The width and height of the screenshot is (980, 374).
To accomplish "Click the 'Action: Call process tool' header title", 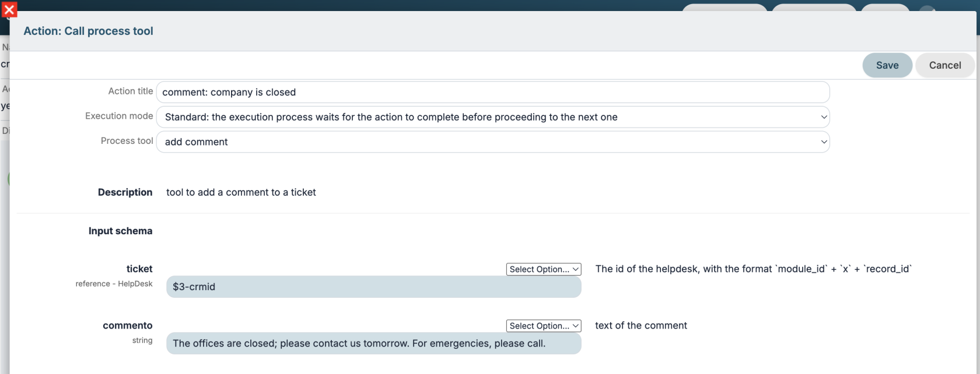I will (x=88, y=31).
